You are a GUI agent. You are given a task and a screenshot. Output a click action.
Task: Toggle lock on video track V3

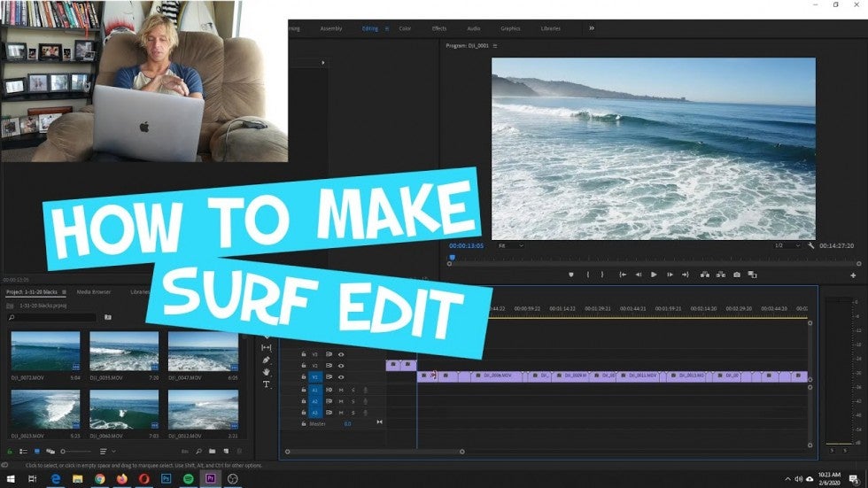pyautogui.click(x=303, y=354)
